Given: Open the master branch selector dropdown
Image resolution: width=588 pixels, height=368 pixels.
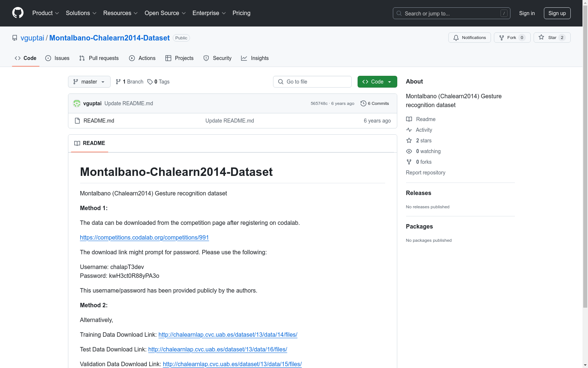Looking at the screenshot, I should pyautogui.click(x=89, y=82).
